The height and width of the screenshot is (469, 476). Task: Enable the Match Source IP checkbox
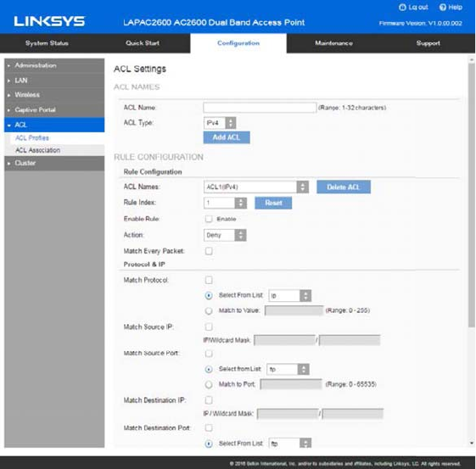point(209,327)
